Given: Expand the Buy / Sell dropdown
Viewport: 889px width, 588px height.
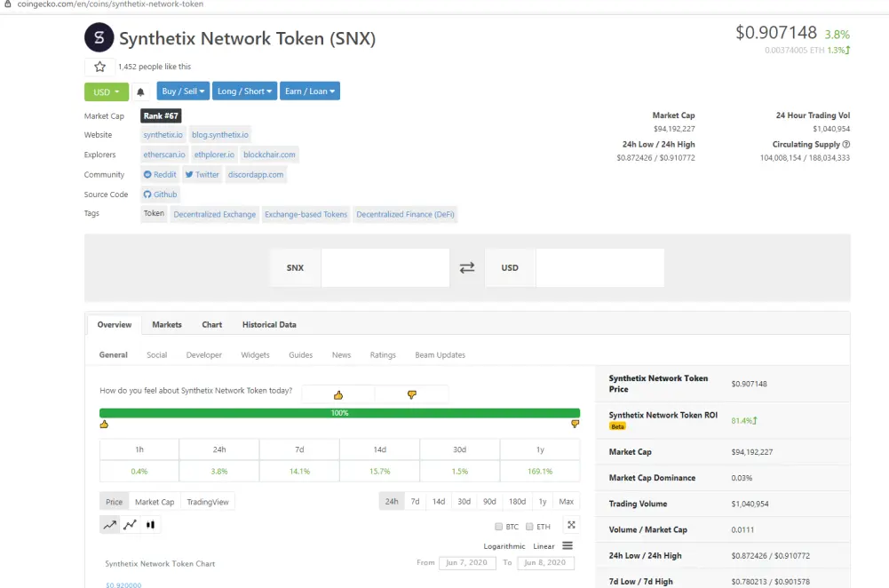Looking at the screenshot, I should pyautogui.click(x=183, y=91).
